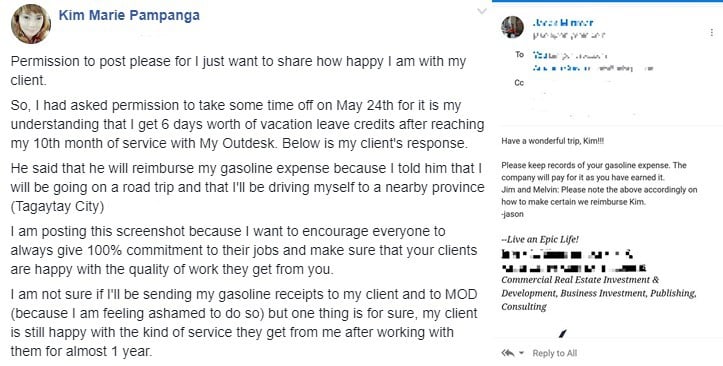Click Kim Marie Pampanga's profile photo

(x=31, y=24)
